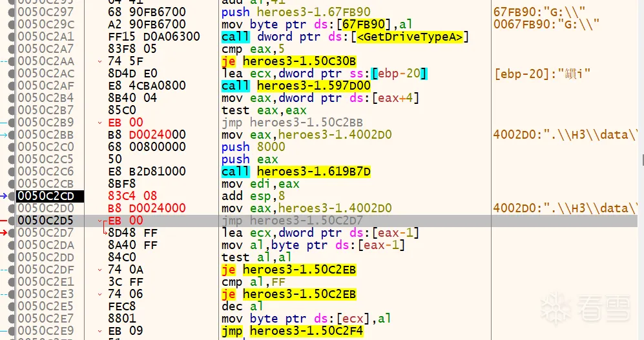The image size is (644, 340).
Task: Select the call to GetDriveTypeA instruction
Action: pos(344,37)
